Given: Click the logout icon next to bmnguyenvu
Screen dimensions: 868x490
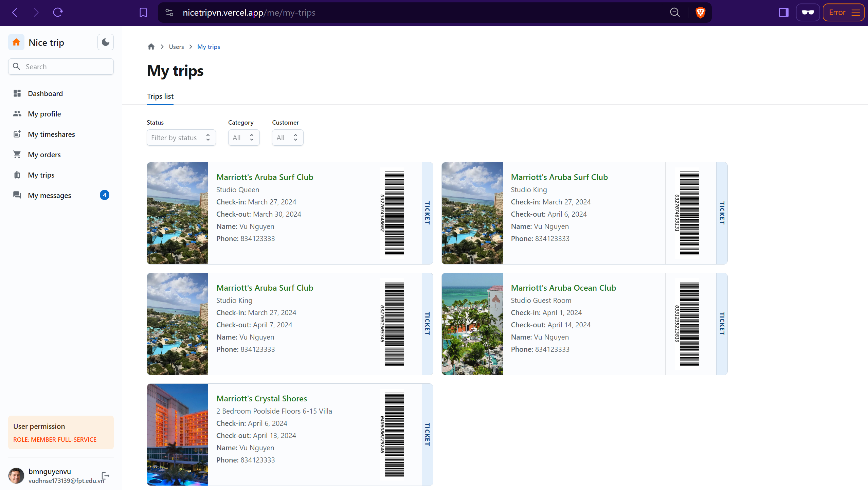Looking at the screenshot, I should 105,475.
